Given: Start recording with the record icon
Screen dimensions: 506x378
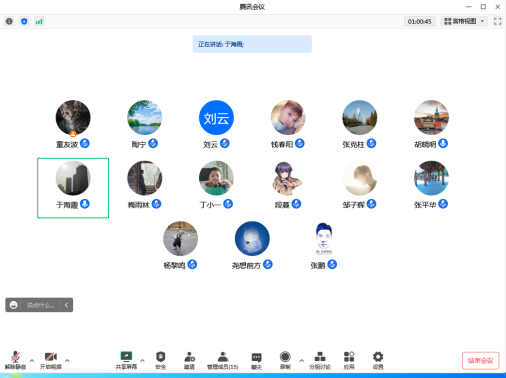Looking at the screenshot, I should point(285,360).
